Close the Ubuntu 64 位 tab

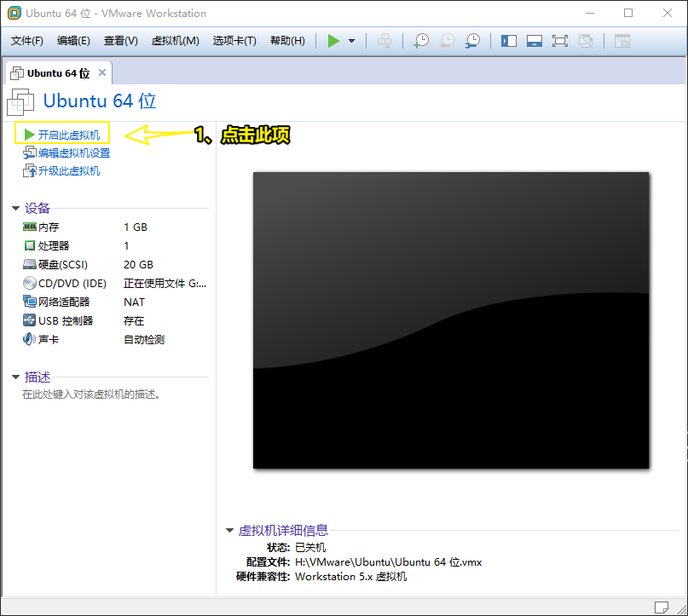tap(102, 72)
